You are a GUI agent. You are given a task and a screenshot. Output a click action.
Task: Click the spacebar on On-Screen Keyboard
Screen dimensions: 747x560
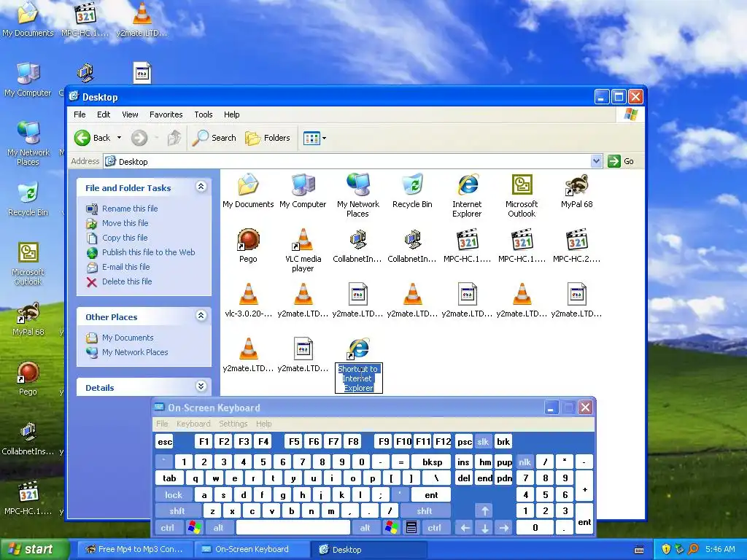293,528
